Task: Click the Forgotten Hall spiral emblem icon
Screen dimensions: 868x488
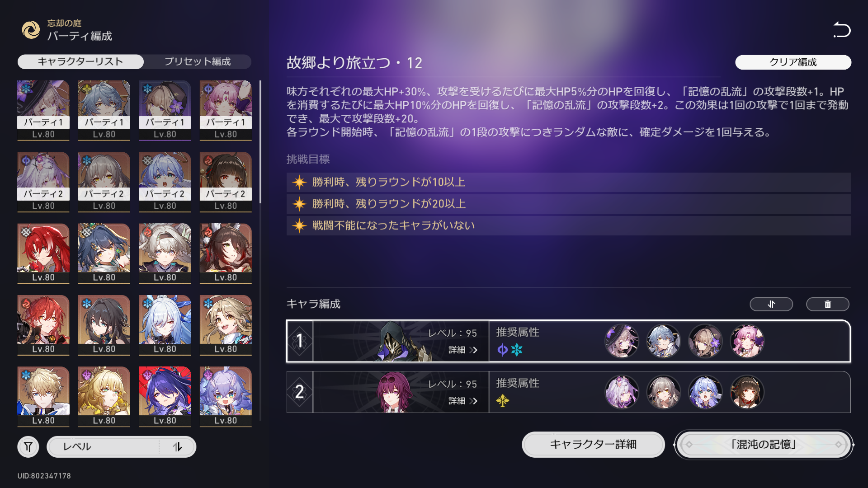Action: [31, 30]
